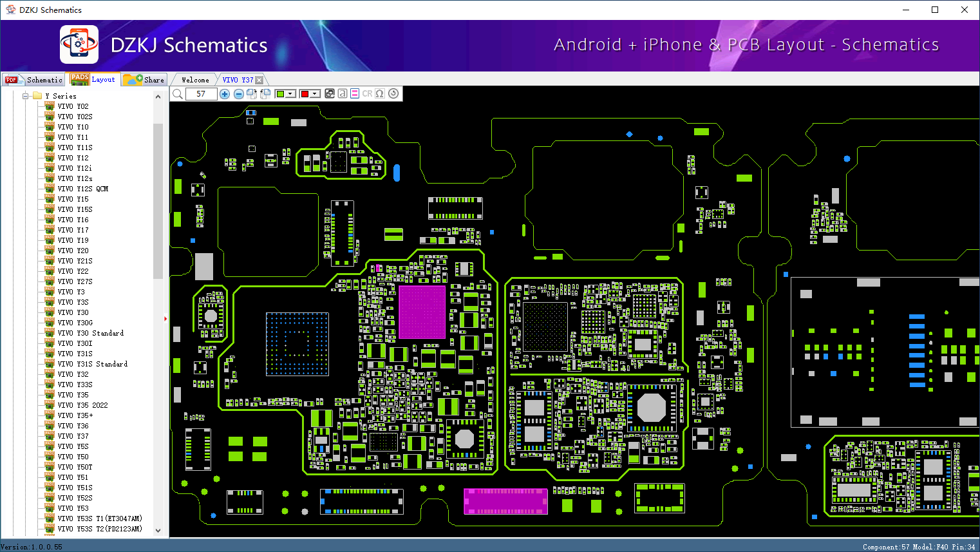Click the Component:57 Model:F40 Pin:34 status text
The width and height of the screenshot is (980, 552).
tap(919, 547)
